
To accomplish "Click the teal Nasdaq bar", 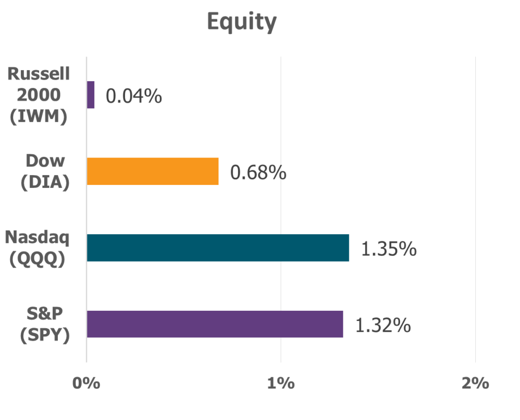I will pos(217,248).
